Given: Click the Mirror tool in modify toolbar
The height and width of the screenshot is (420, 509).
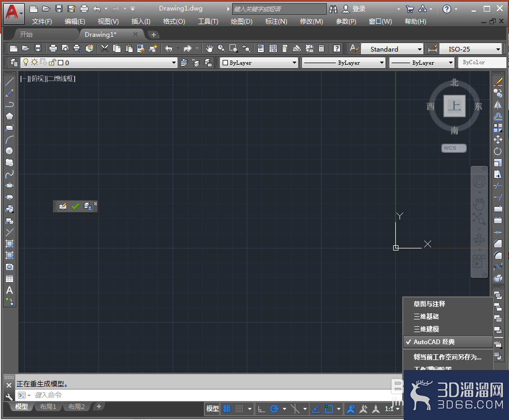Looking at the screenshot, I should (497, 105).
